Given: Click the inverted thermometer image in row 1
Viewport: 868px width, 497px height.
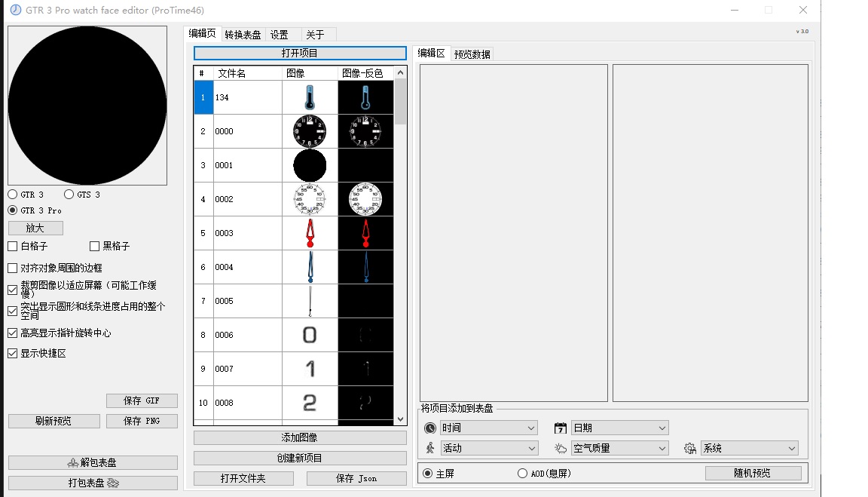Looking at the screenshot, I should coord(365,97).
